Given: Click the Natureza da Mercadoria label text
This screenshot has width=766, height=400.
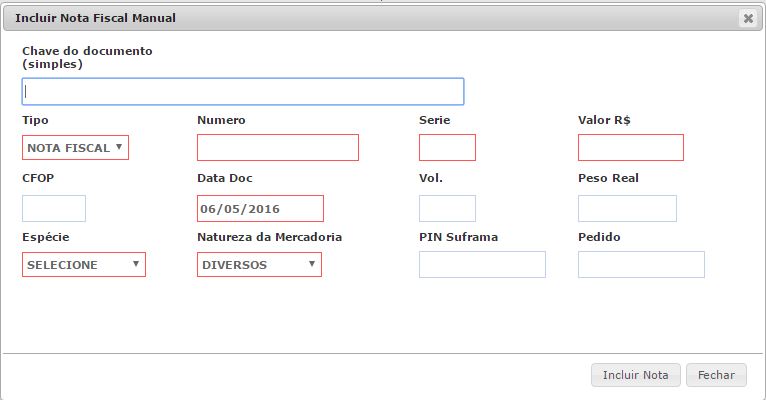Looking at the screenshot, I should coord(269,237).
